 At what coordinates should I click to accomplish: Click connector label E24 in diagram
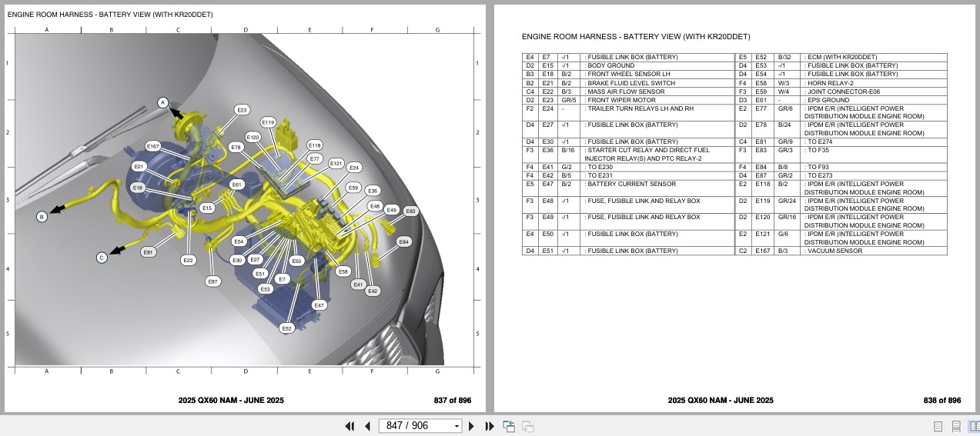(354, 168)
